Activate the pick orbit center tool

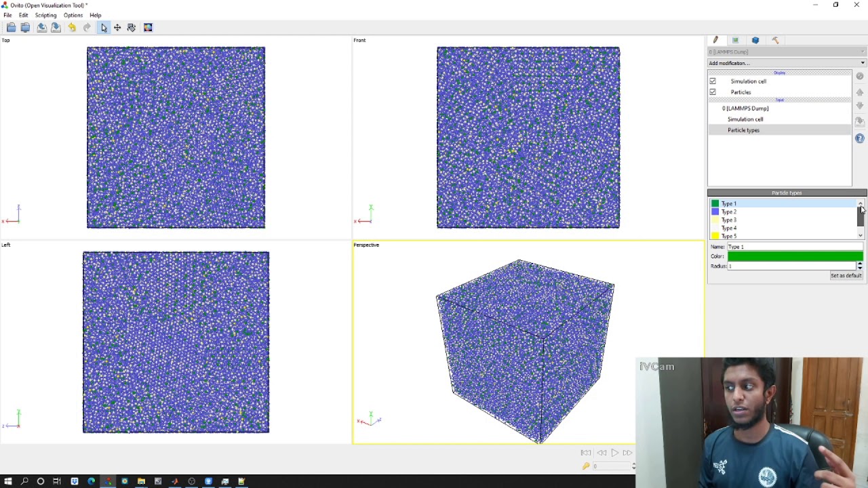(132, 27)
